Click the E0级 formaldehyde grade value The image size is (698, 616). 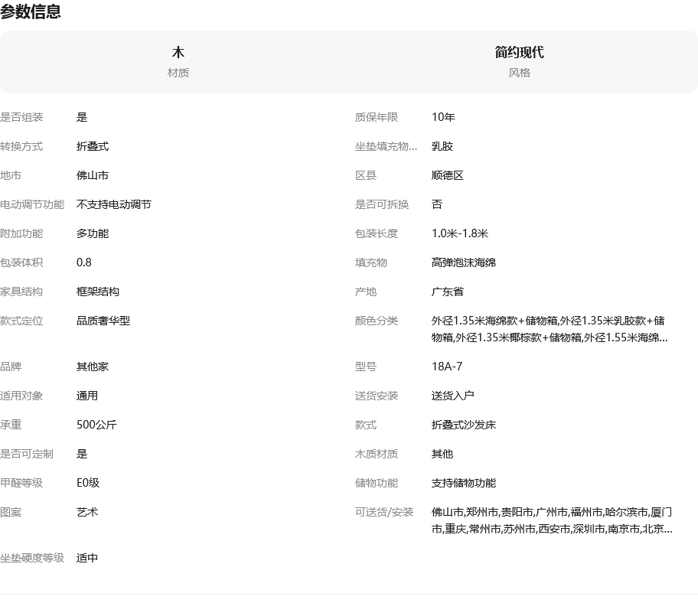pos(88,483)
